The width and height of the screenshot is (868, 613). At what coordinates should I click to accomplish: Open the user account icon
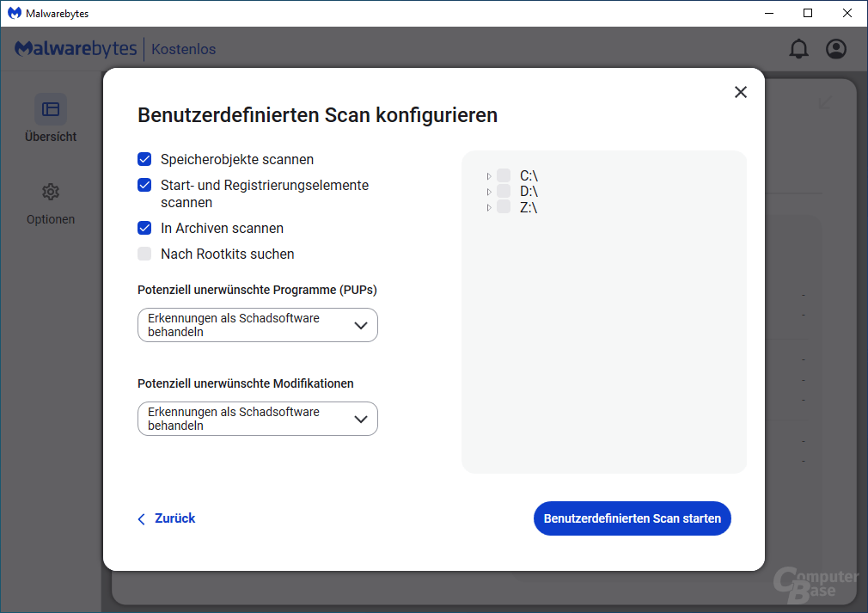836,49
